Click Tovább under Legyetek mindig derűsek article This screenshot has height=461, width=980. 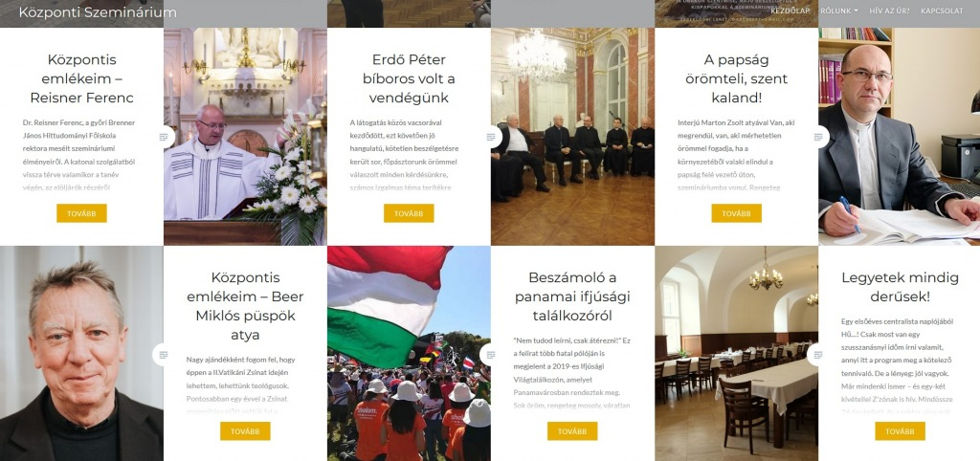click(x=900, y=431)
